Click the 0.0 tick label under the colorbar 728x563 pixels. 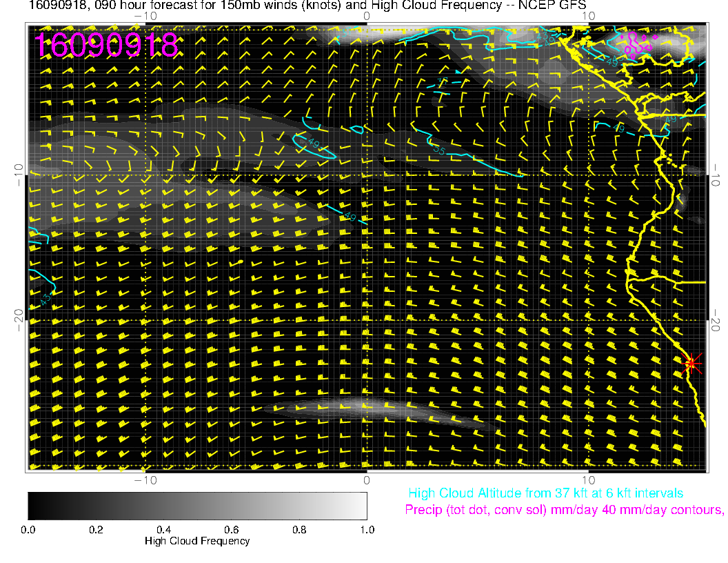tap(28, 530)
